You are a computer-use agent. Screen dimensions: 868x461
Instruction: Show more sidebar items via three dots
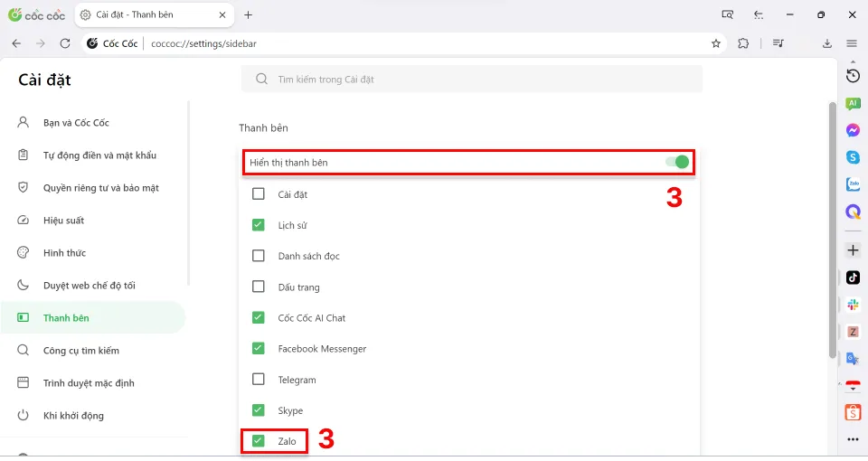tap(852, 439)
